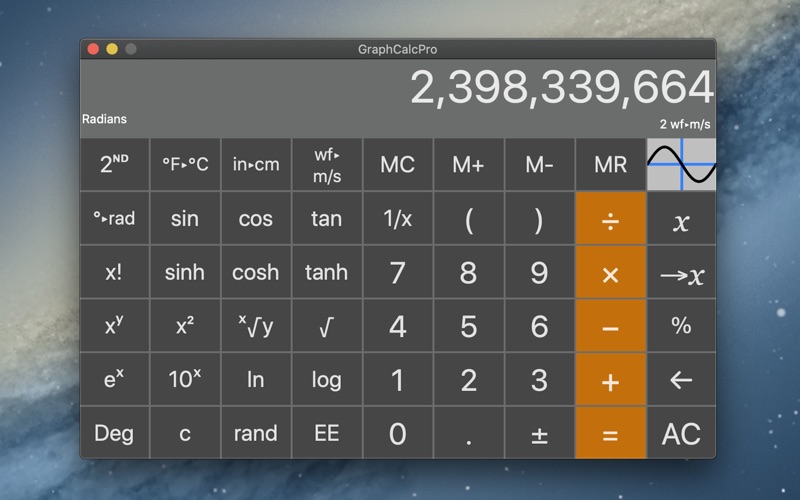Generate a random number with rand
The image size is (800, 500).
click(256, 433)
